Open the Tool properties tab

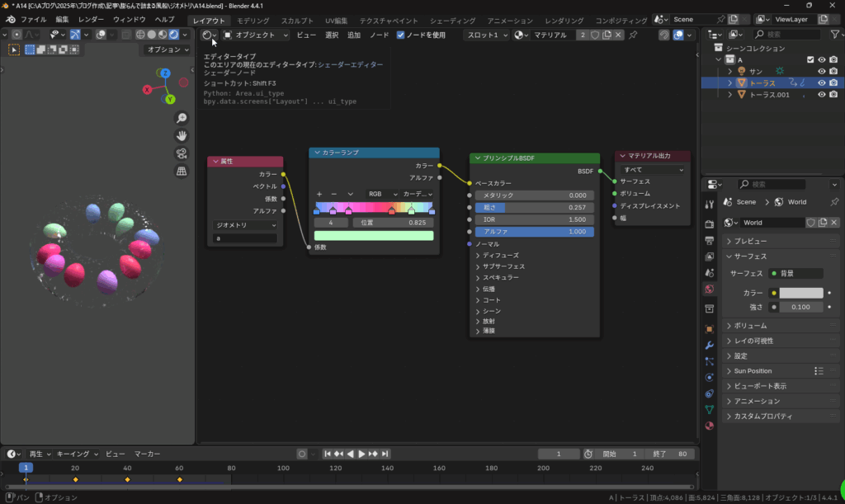click(x=709, y=204)
